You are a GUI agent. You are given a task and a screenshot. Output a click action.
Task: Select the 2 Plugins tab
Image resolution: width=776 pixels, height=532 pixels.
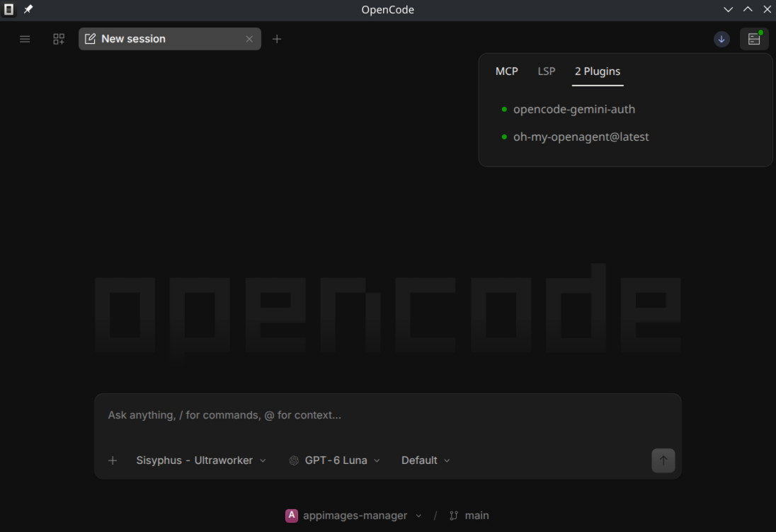click(x=598, y=71)
